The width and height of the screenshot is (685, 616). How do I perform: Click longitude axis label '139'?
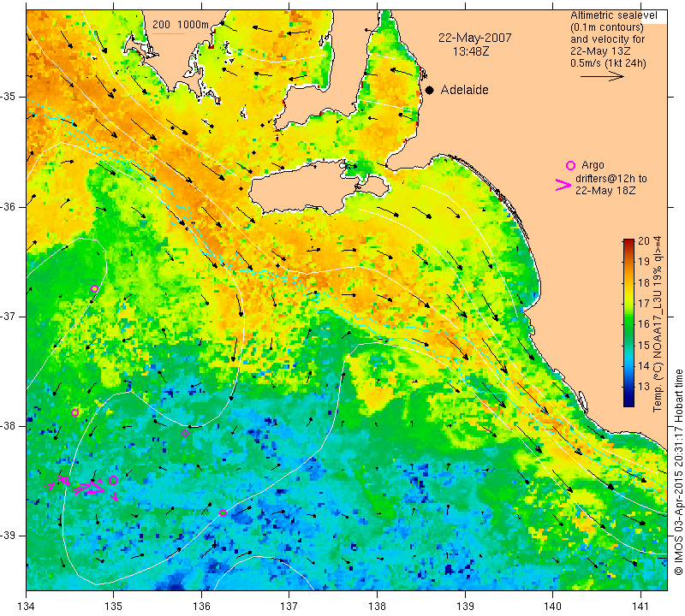pyautogui.click(x=465, y=606)
